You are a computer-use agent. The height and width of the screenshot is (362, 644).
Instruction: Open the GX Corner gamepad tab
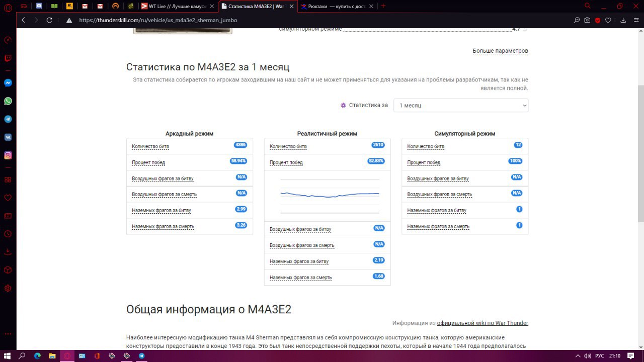[24, 6]
